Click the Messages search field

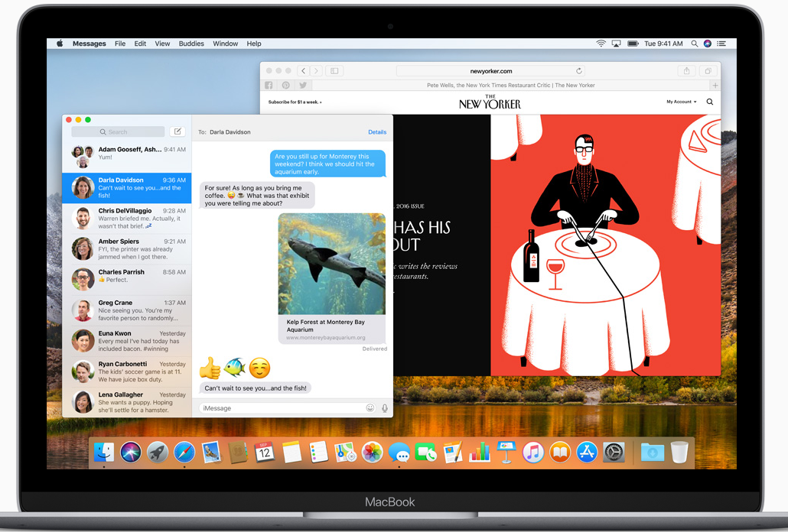tap(117, 131)
